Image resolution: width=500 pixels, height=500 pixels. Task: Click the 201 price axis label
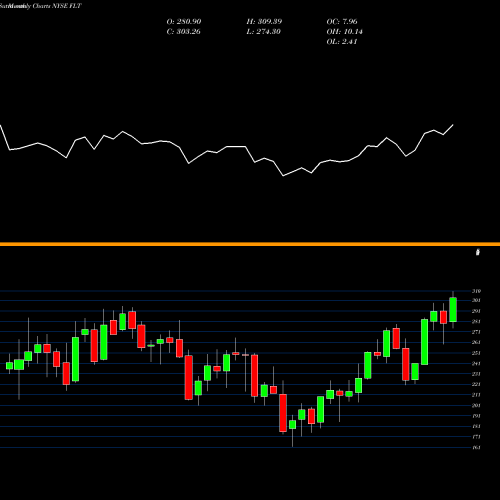(476, 405)
